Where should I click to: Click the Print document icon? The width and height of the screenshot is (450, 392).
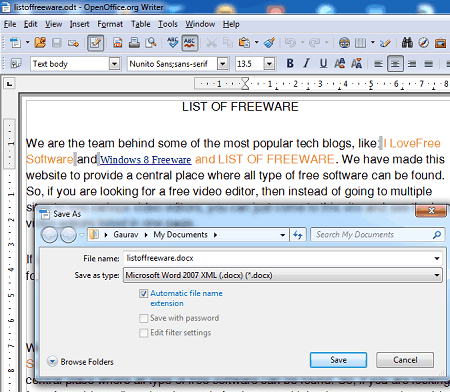coord(134,43)
